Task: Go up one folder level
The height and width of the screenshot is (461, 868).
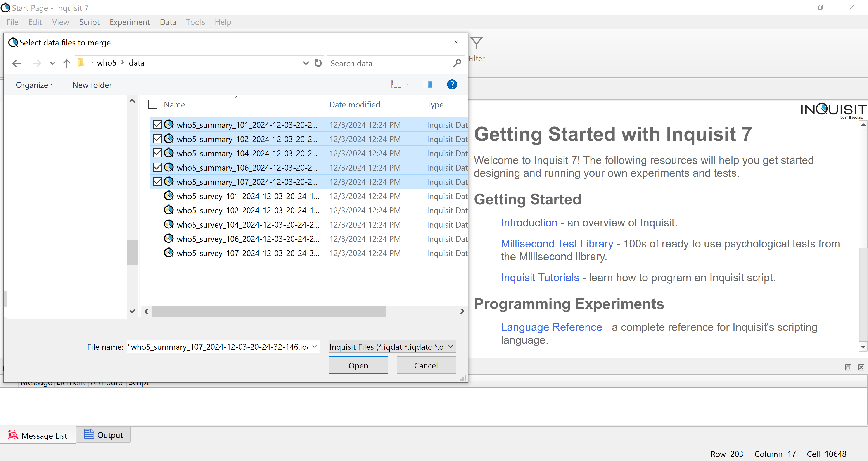Action: click(x=66, y=63)
